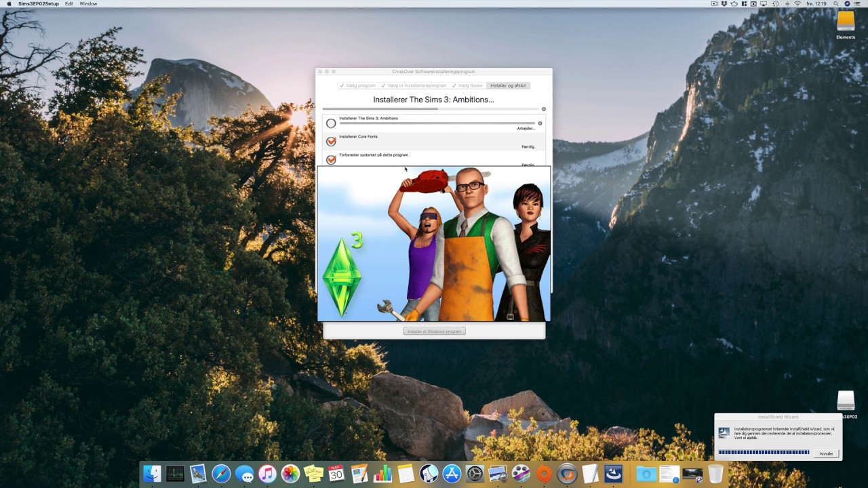Click the Forbereder systemet checkmark
This screenshot has width=868, height=488.
point(331,160)
